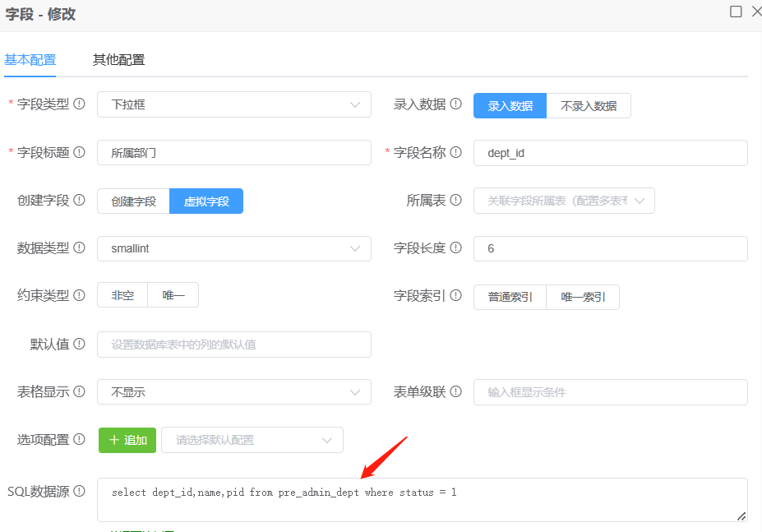This screenshot has height=532, width=762.
Task: Expand the smallint data type dropdown
Action: [x=233, y=248]
